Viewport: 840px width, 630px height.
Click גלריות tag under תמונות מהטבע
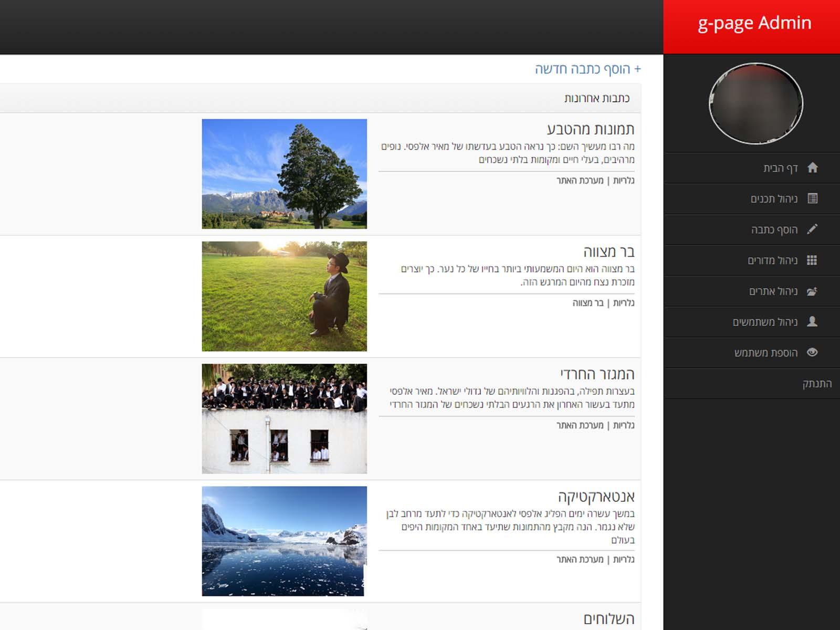click(624, 181)
